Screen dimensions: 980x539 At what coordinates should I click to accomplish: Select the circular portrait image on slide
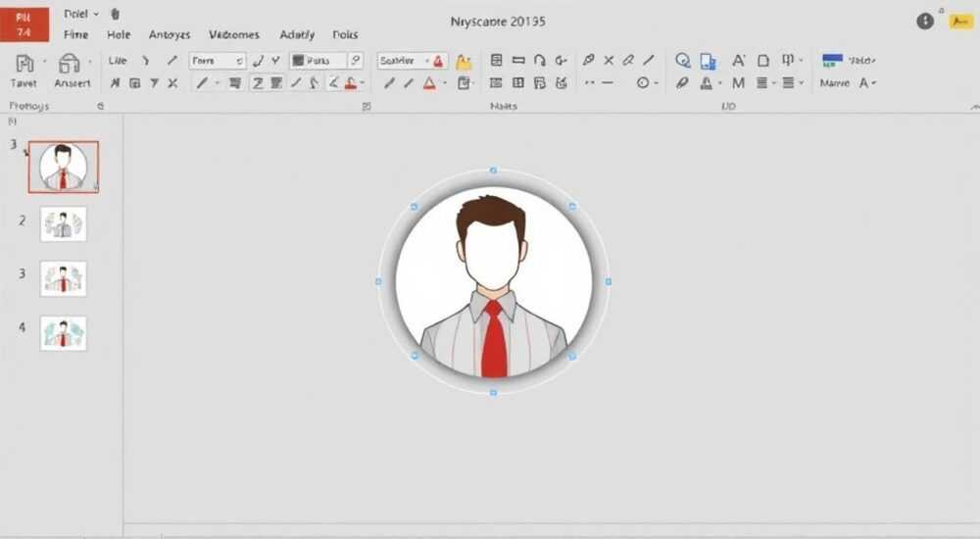coord(494,281)
